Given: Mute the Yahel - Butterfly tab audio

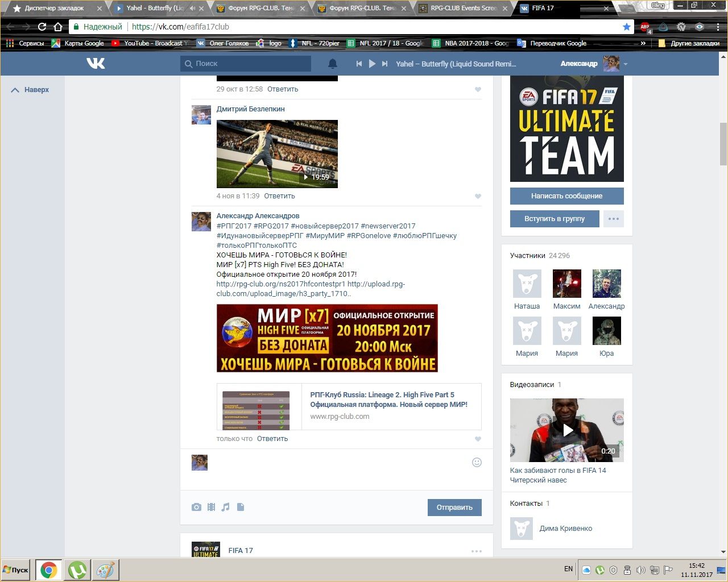Looking at the screenshot, I should point(192,9).
